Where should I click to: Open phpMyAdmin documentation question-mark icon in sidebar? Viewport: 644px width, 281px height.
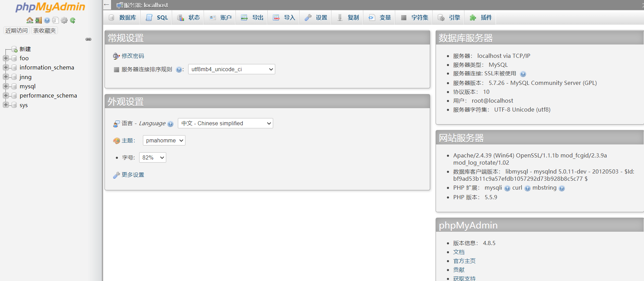coord(47,20)
